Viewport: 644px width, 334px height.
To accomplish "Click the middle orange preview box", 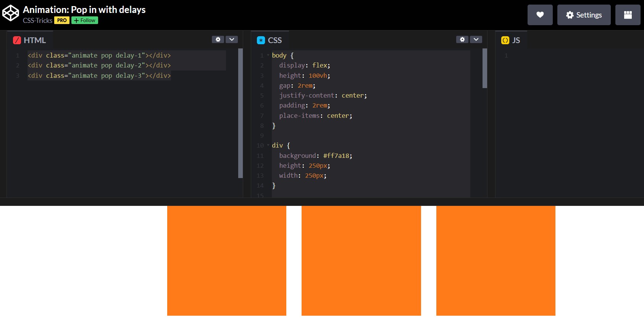I will coord(361,261).
